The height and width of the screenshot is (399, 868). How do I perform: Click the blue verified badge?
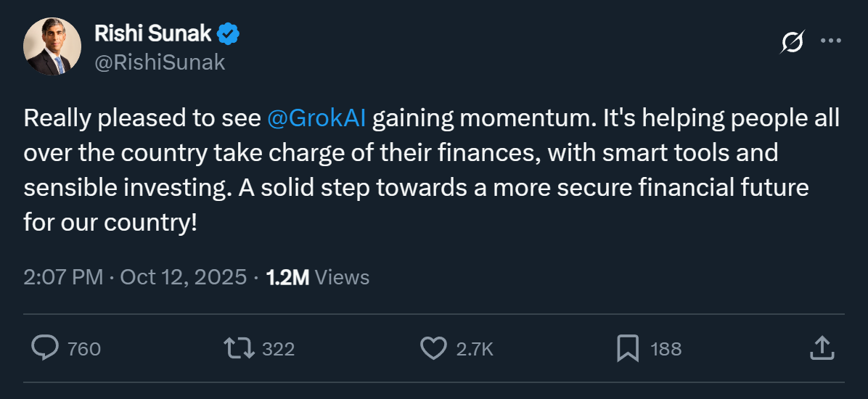tap(229, 33)
